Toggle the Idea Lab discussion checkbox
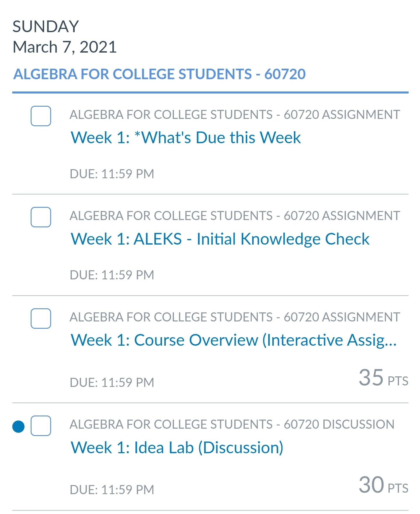The height and width of the screenshot is (514, 420). tap(41, 426)
